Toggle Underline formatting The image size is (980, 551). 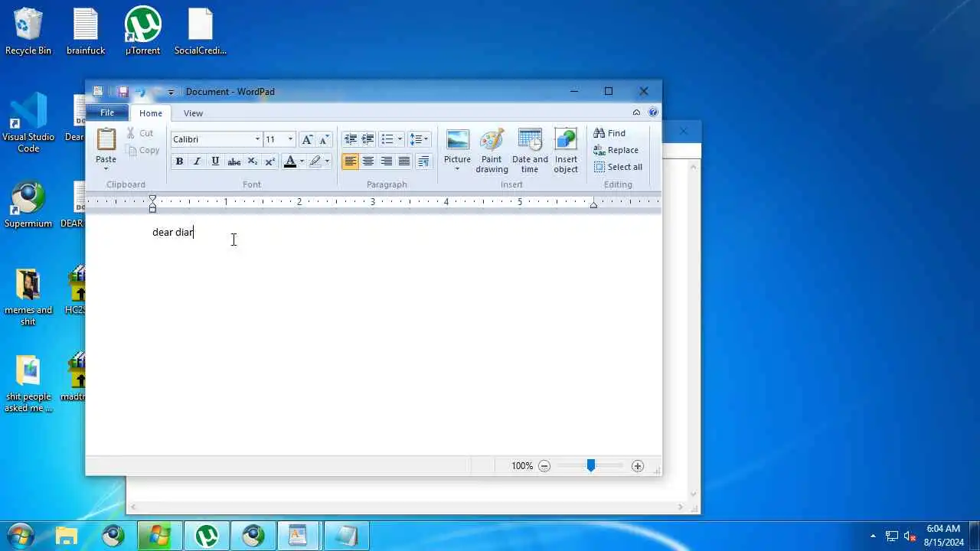point(215,161)
